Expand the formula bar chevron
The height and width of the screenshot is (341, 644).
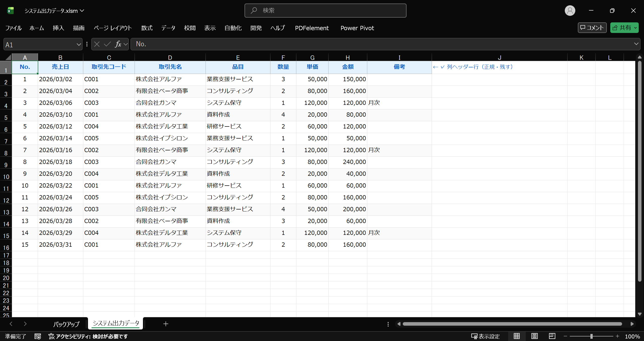coord(636,44)
